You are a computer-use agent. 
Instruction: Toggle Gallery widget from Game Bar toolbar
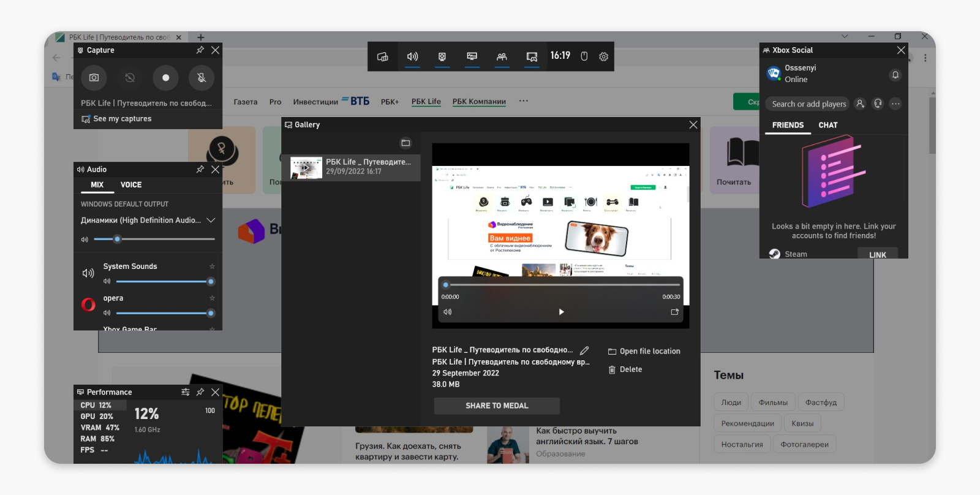pyautogui.click(x=532, y=56)
